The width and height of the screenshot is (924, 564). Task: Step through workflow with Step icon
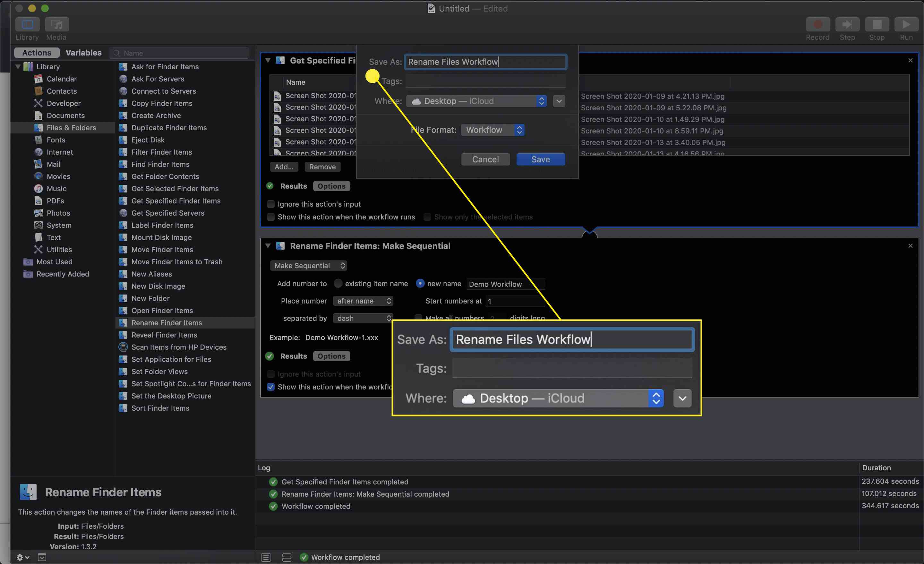(x=847, y=24)
